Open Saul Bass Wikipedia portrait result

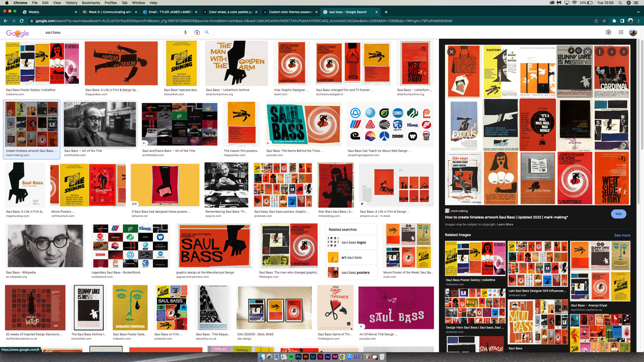45,246
